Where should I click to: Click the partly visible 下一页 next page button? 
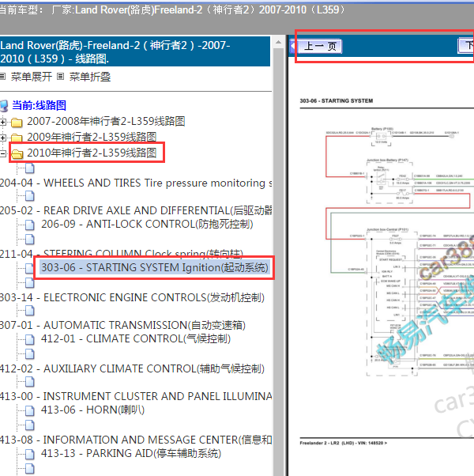pyautogui.click(x=466, y=46)
